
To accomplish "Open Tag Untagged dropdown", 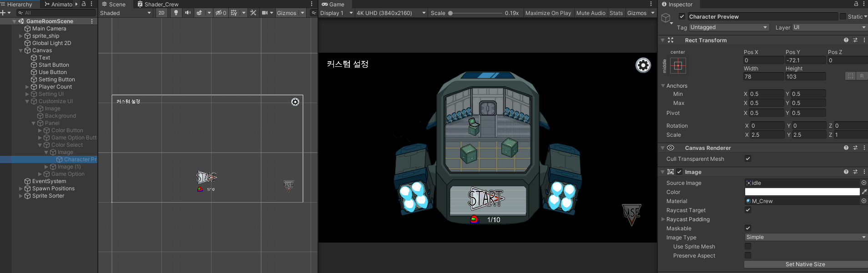I will (729, 27).
